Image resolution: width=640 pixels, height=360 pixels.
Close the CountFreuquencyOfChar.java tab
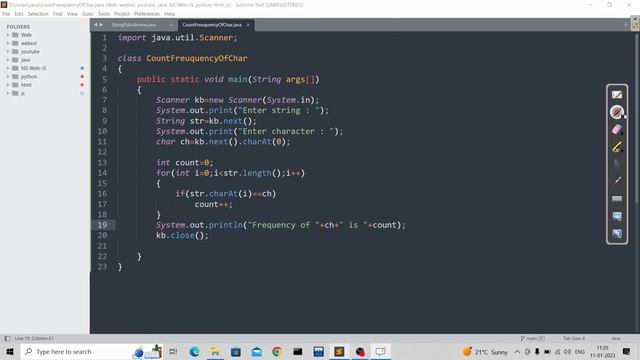click(x=248, y=25)
